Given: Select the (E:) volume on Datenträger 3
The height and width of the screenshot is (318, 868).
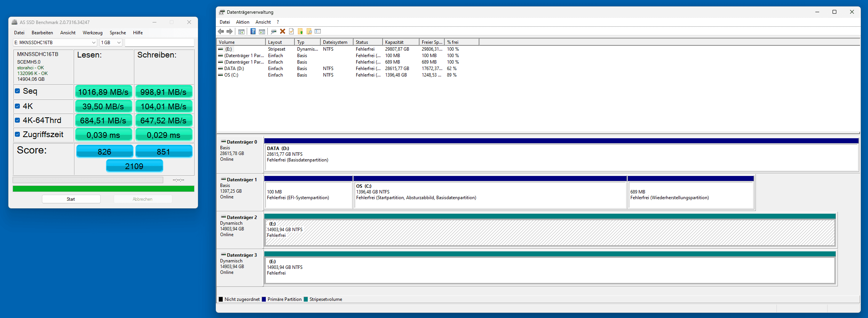Looking at the screenshot, I should click(550, 270).
